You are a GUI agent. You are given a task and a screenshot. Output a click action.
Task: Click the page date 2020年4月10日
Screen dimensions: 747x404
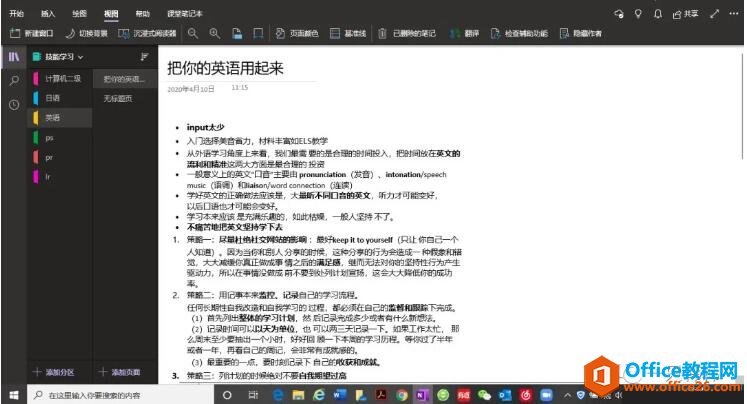pos(191,89)
